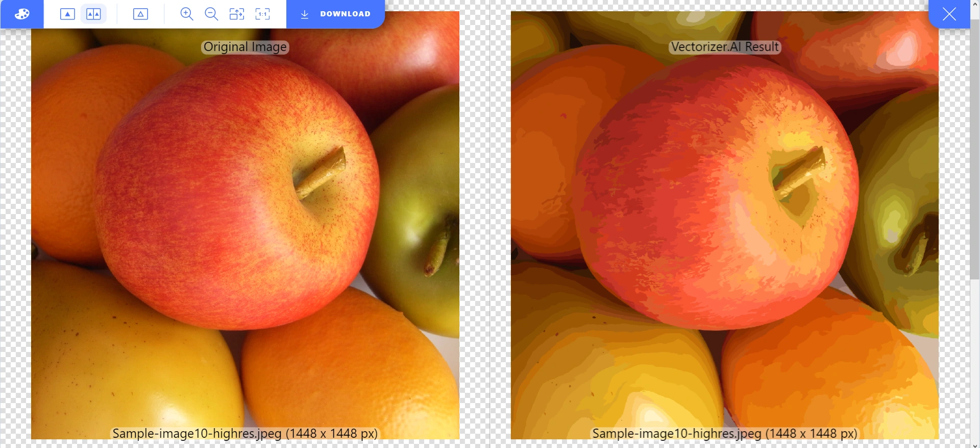Image resolution: width=980 pixels, height=448 pixels.
Task: Close the comparison viewer with the X
Action: pyautogui.click(x=949, y=14)
